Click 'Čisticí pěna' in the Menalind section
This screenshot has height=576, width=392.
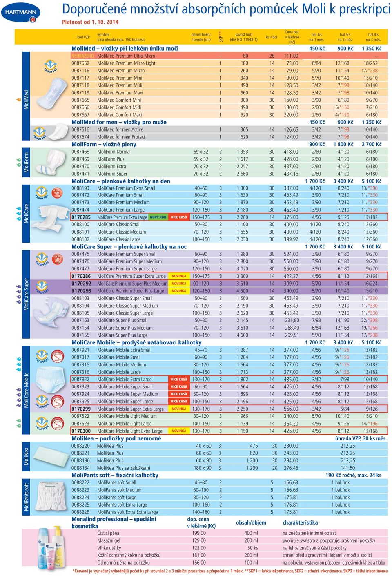click(108, 533)
